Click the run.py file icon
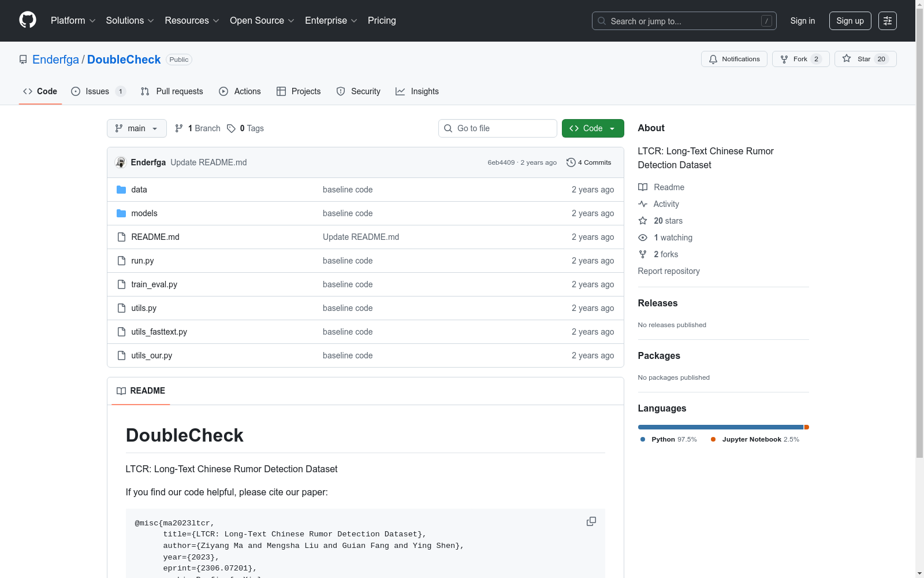This screenshot has width=924, height=578. point(121,261)
